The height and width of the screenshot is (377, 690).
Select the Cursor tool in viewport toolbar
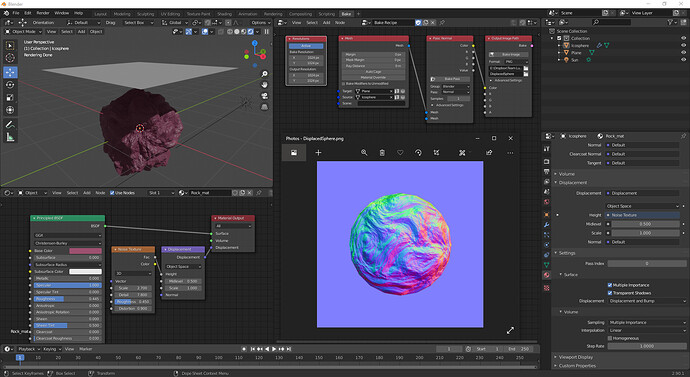click(10, 58)
